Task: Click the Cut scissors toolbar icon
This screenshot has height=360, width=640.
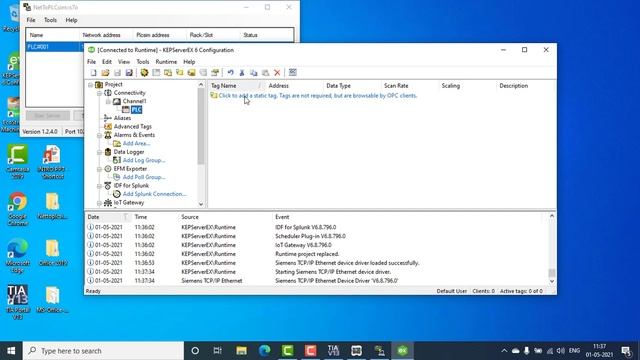Action: point(242,73)
